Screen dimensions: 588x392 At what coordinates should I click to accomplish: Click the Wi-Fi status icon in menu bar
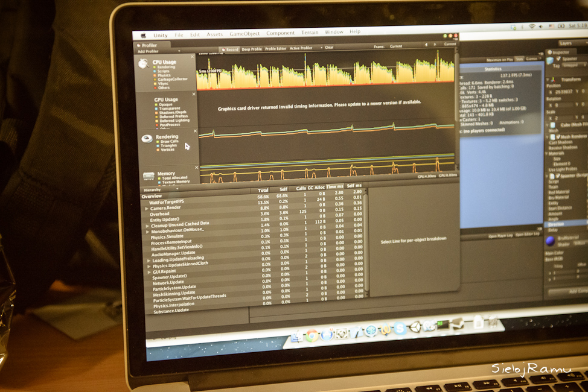coord(532,27)
